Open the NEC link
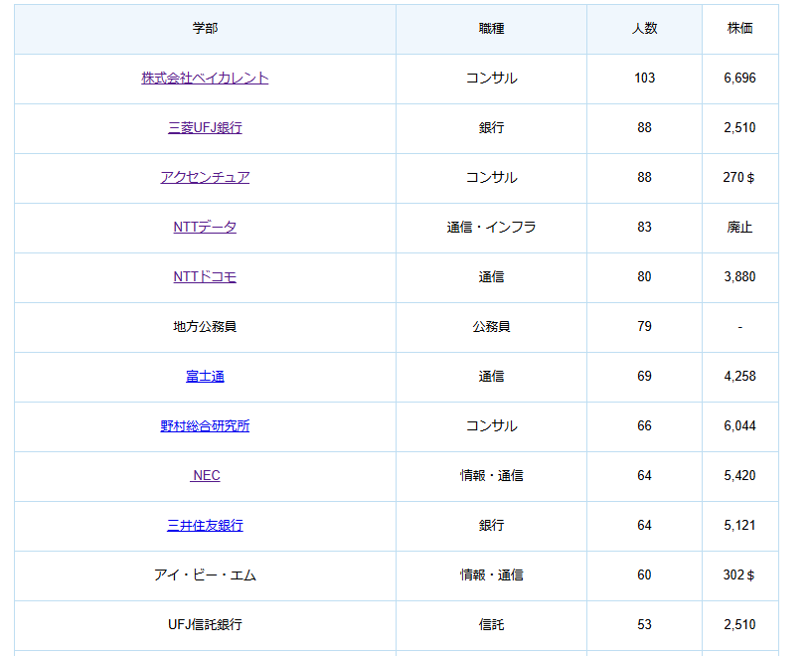Image resolution: width=812 pixels, height=656 pixels. tap(205, 476)
